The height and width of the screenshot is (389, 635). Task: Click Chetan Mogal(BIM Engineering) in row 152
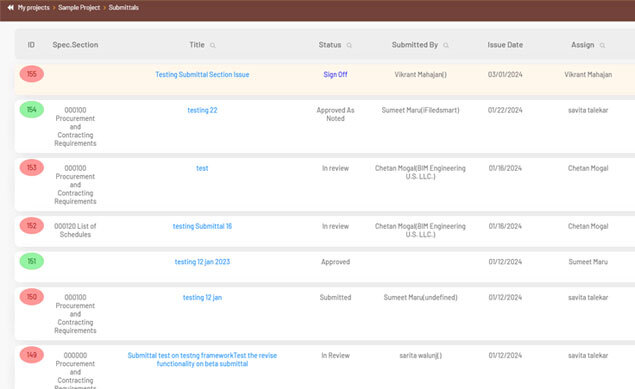coord(420,230)
